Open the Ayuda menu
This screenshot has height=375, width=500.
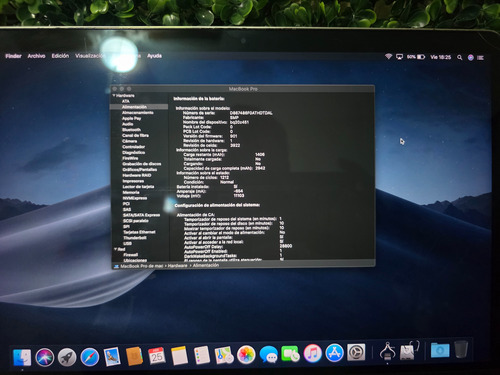(x=155, y=56)
